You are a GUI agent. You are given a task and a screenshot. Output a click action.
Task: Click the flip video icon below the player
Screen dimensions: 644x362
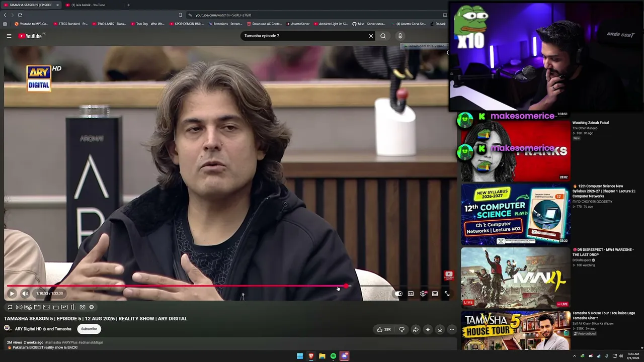point(73,307)
